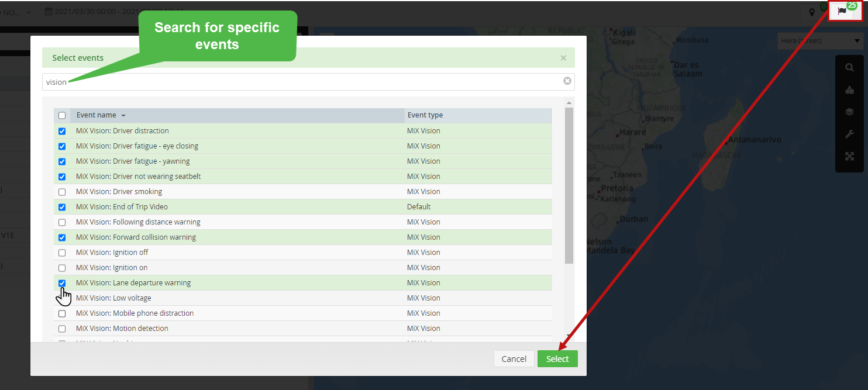Select 'MiX Vision: Low voltage' row text
Image resolution: width=868 pixels, height=390 pixels.
[x=112, y=298]
